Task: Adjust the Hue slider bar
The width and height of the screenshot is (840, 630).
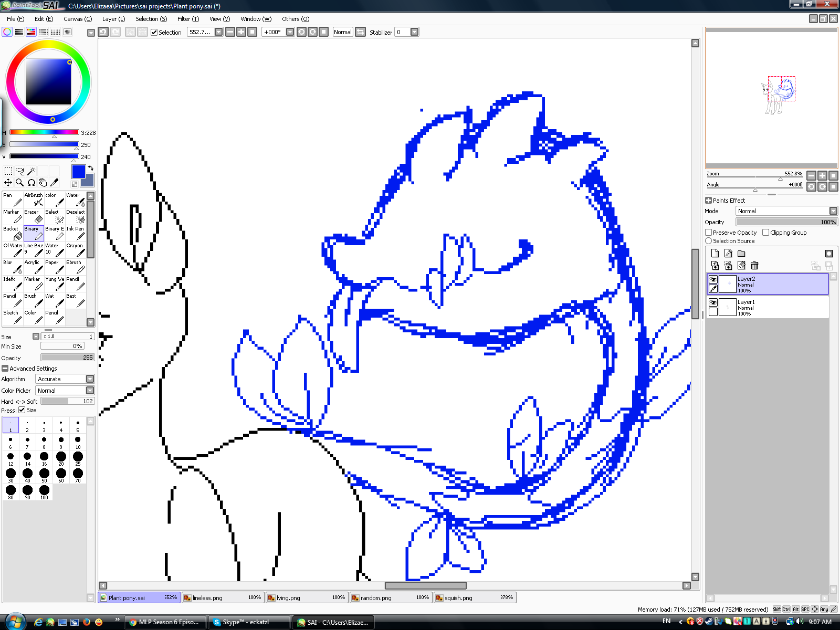Action: (44, 132)
